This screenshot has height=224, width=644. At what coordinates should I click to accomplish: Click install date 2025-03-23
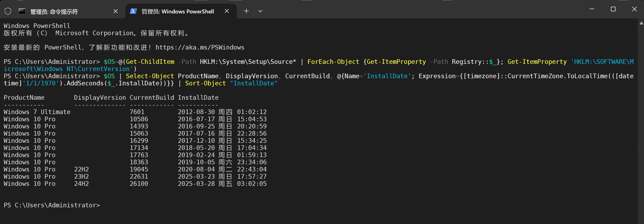click(196, 177)
